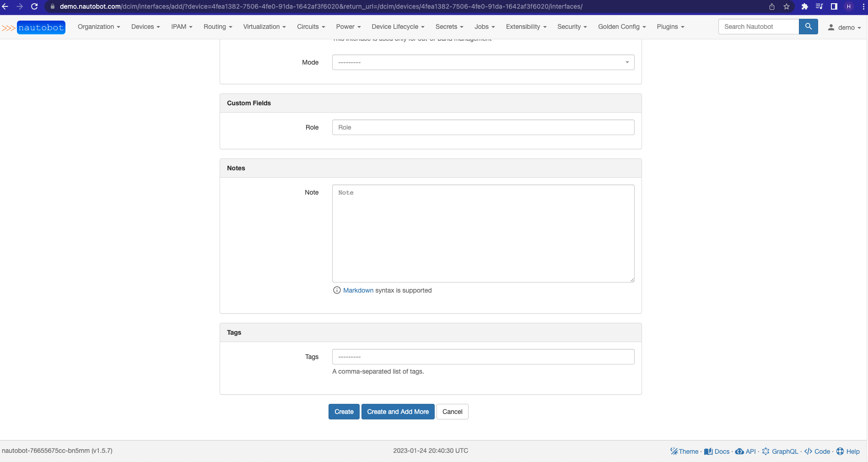Open the Nautobot home logo
868x462 pixels.
41,27
